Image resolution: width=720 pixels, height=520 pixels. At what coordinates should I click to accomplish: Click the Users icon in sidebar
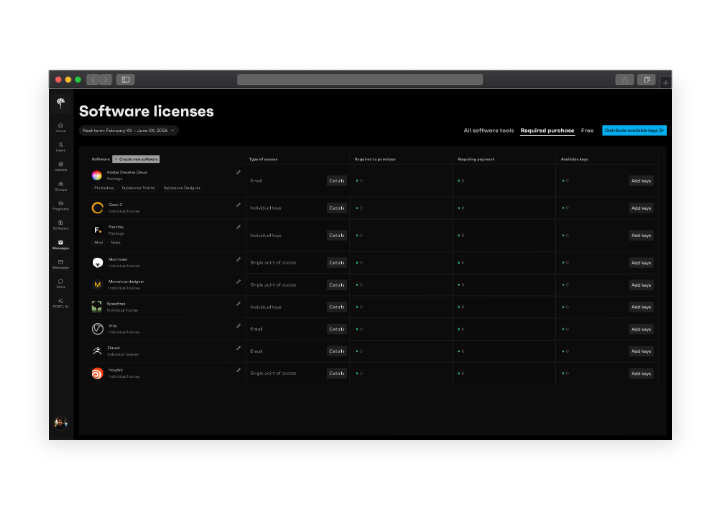pyautogui.click(x=61, y=146)
